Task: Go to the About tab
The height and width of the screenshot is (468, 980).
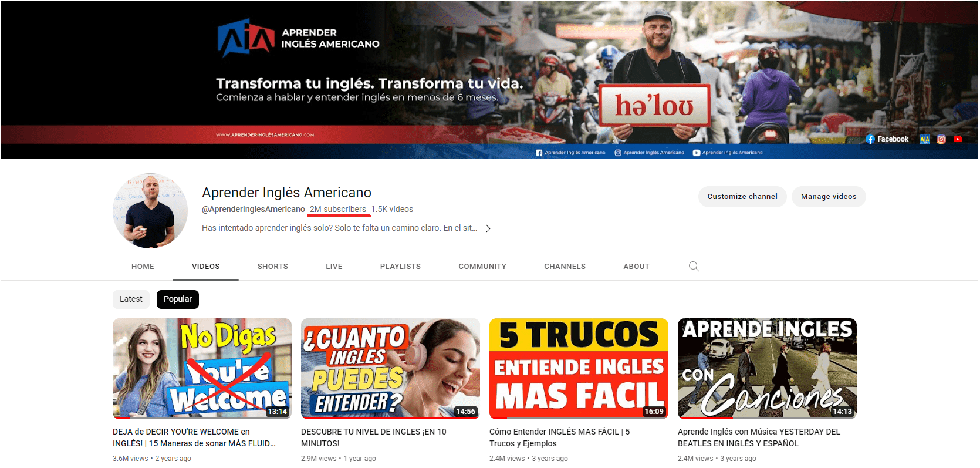Action: click(x=636, y=267)
